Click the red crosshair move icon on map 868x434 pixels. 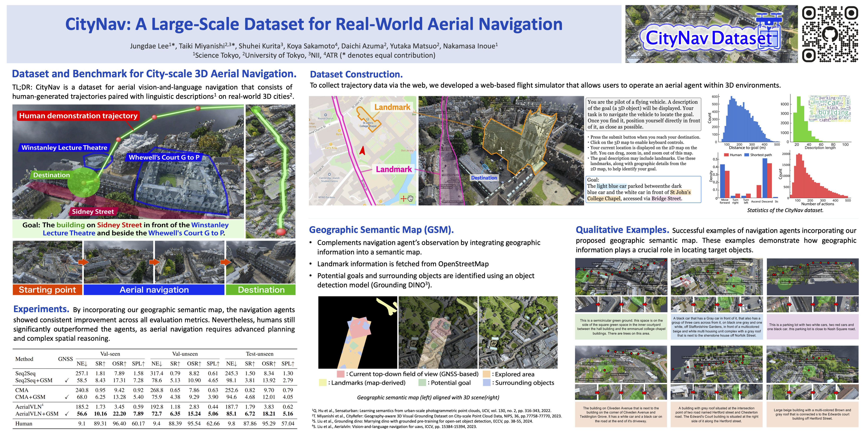(403, 198)
